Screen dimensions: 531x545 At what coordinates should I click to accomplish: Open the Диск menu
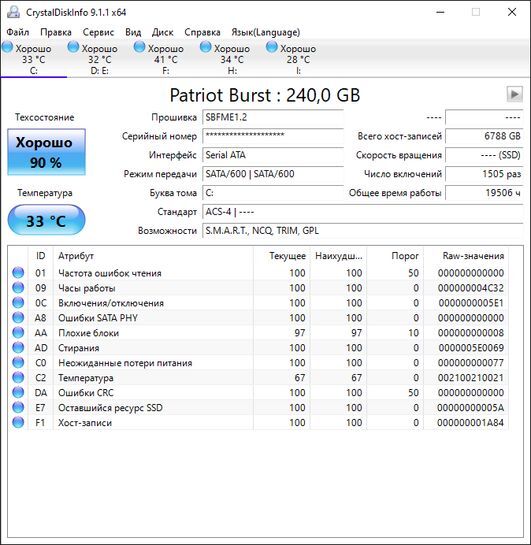tap(162, 32)
